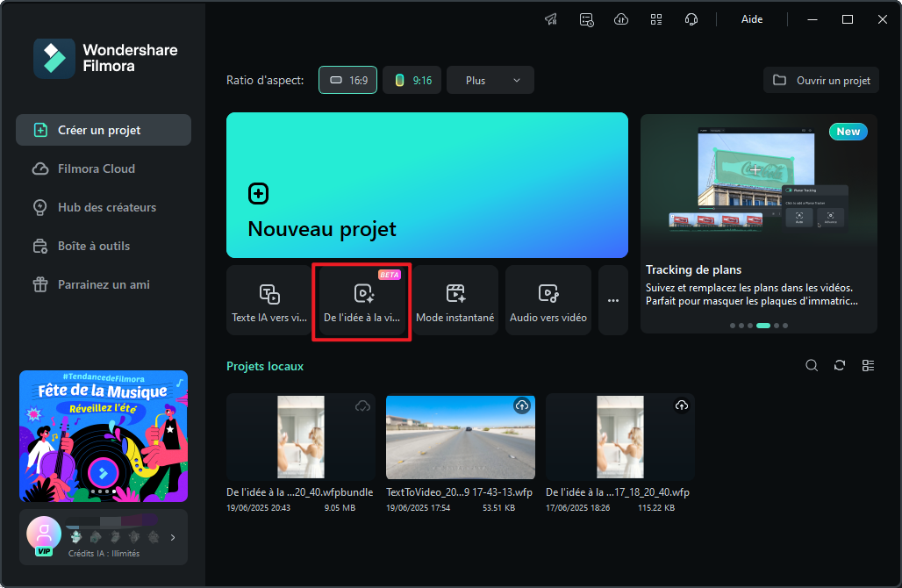
Task: Click the Wondershare Filmora logo
Action: coord(106,58)
